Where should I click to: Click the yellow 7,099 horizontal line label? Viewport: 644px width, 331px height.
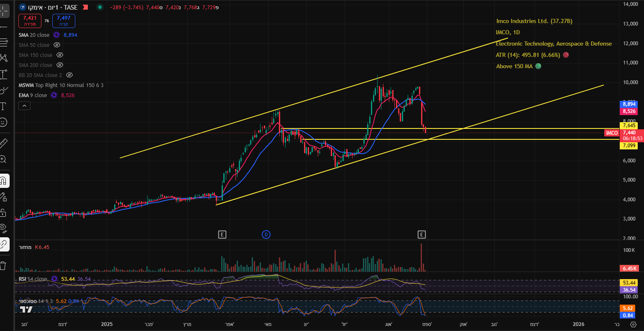click(629, 146)
